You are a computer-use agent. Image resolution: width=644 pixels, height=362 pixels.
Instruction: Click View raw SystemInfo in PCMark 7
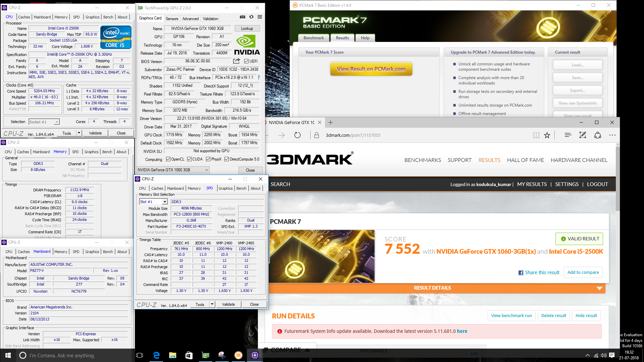(577, 103)
